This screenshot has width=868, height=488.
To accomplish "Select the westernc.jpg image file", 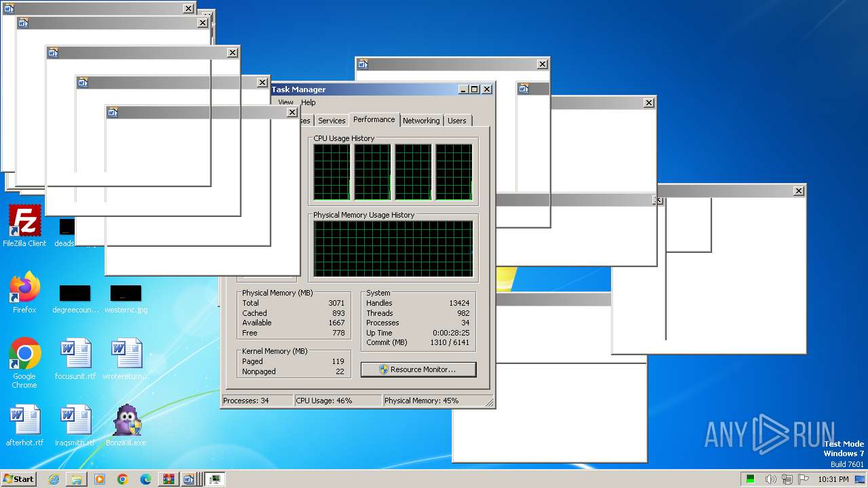I will pyautogui.click(x=126, y=299).
